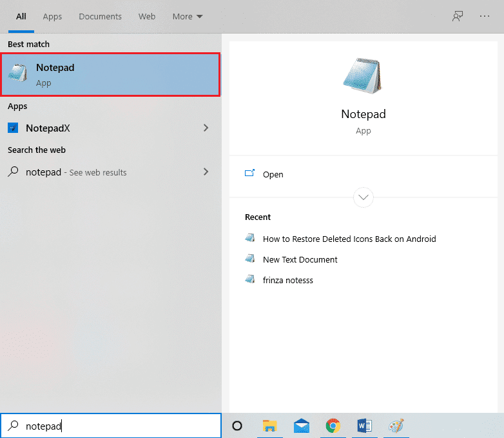Click the search box containing notepad
This screenshot has width=504, height=438.
click(111, 426)
